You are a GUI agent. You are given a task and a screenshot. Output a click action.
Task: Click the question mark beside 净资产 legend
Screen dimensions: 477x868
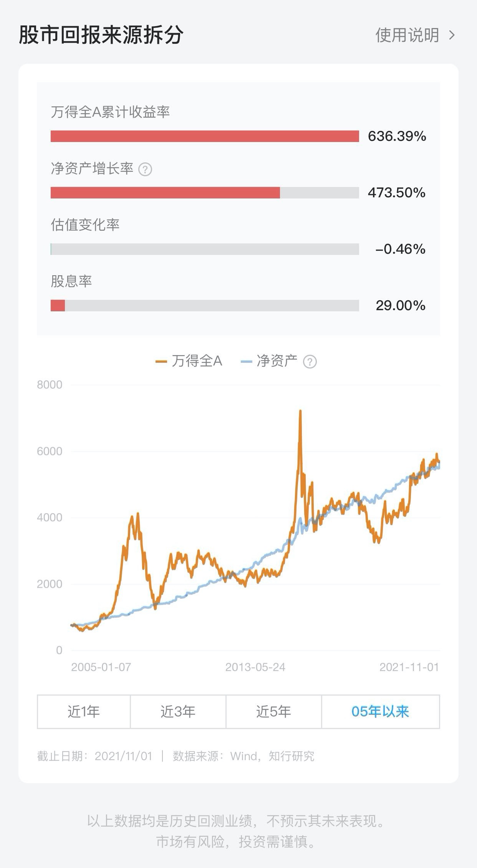tap(310, 362)
